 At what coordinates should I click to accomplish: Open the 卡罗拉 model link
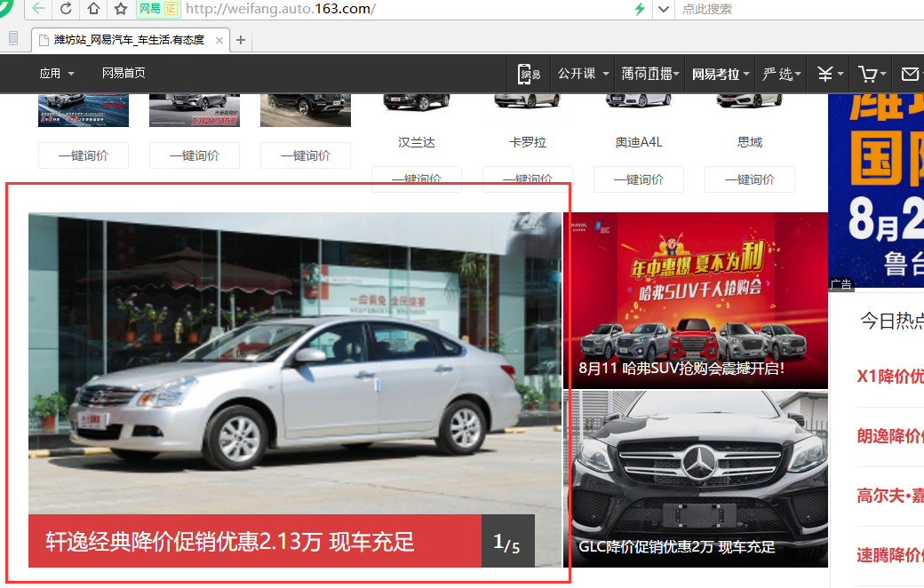click(528, 142)
